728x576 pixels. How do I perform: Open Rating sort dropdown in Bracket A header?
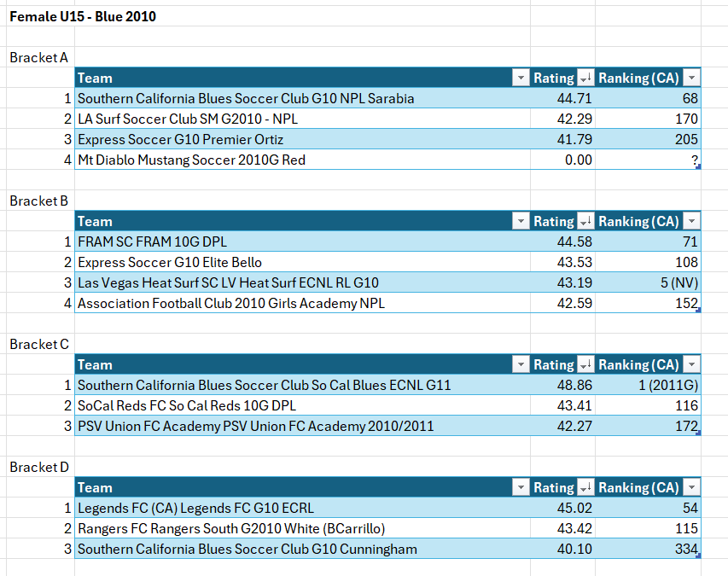pos(585,78)
